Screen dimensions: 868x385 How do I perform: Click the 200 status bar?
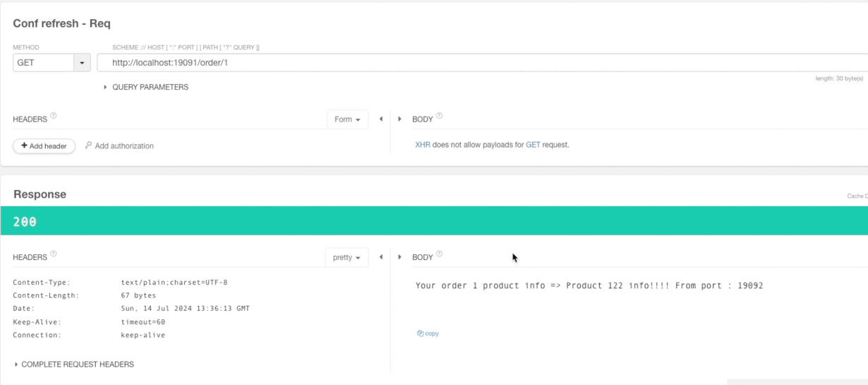[434, 221]
